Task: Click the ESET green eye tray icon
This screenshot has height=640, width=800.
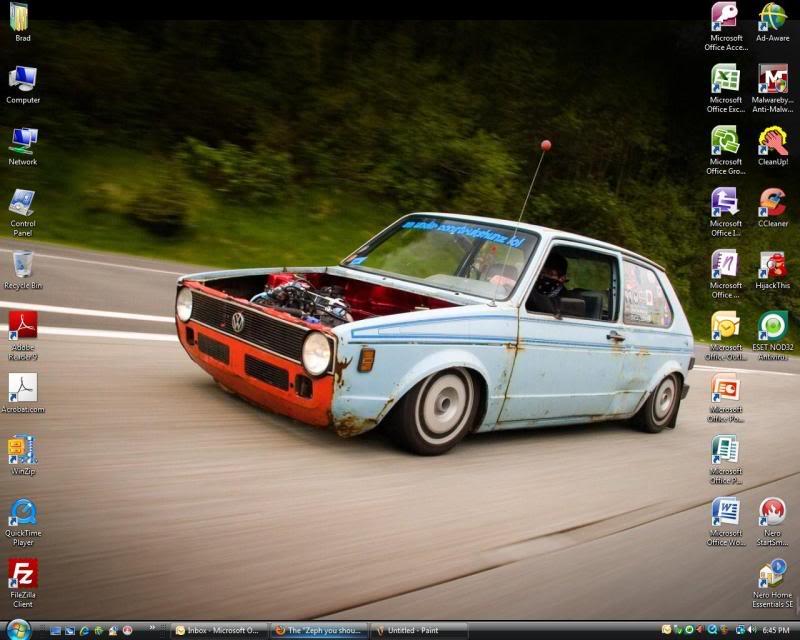Action: coord(689,630)
